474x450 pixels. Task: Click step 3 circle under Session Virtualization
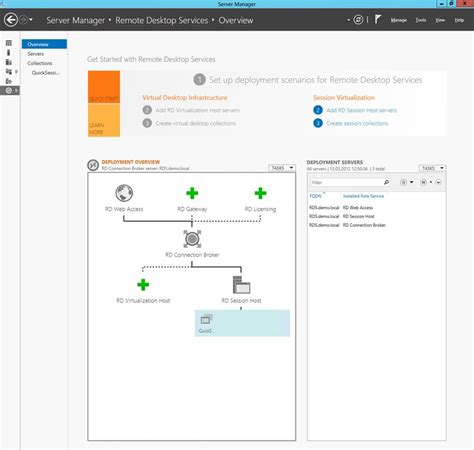pos(318,123)
